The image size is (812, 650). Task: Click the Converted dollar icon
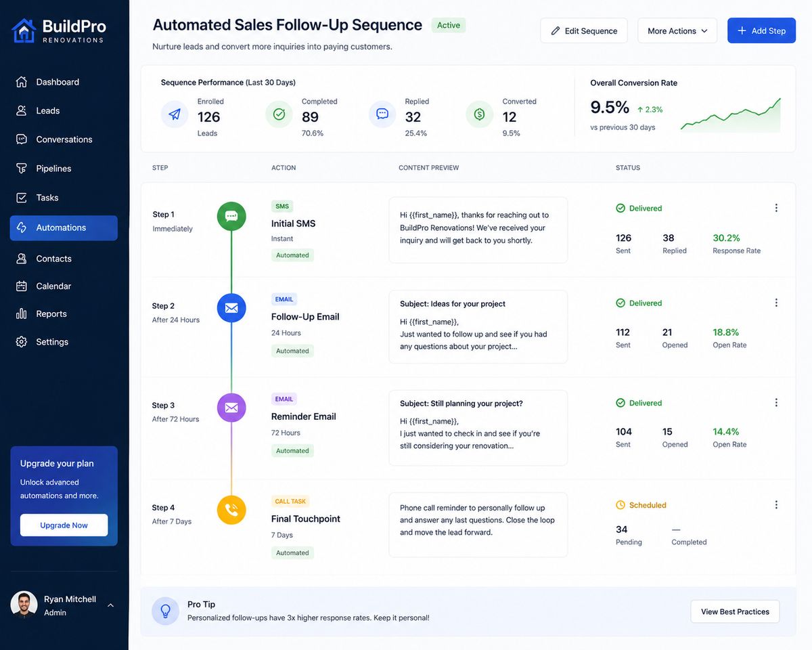pos(480,114)
